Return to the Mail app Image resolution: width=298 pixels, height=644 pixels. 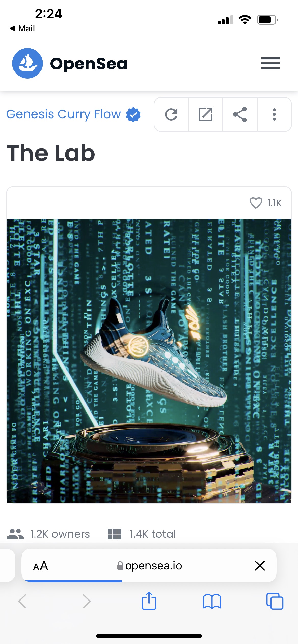(x=22, y=28)
